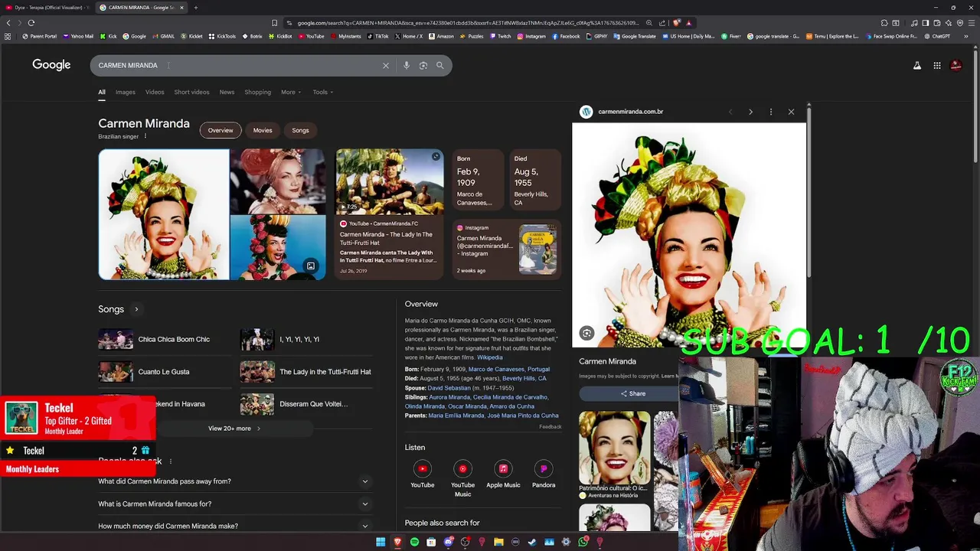Open the Tutti-Frutti Hat YouTube video thumbnail
This screenshot has height=551, width=980.
(389, 181)
